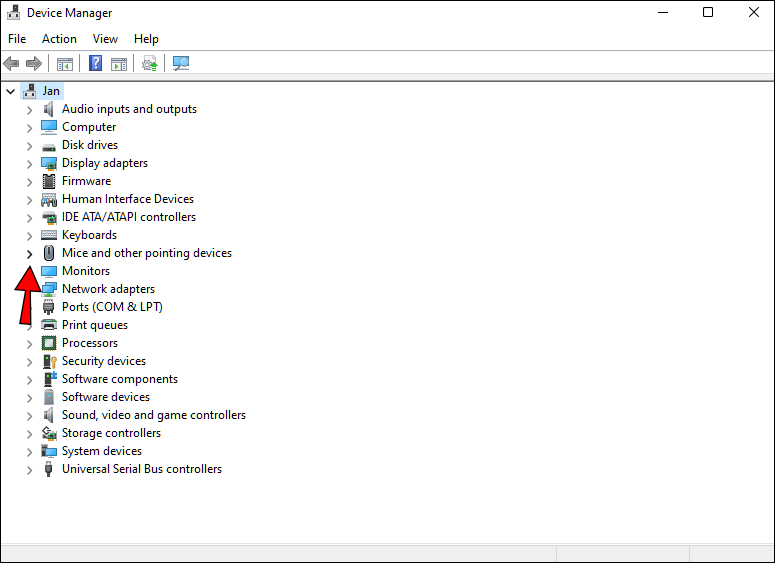Click the Forward arrow toolbar button
The image size is (775, 563).
(x=34, y=63)
